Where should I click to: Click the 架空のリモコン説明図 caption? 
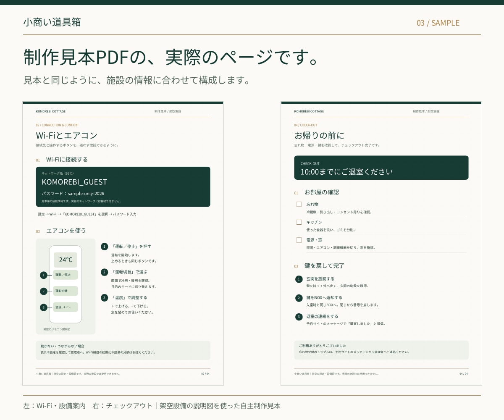(57, 329)
